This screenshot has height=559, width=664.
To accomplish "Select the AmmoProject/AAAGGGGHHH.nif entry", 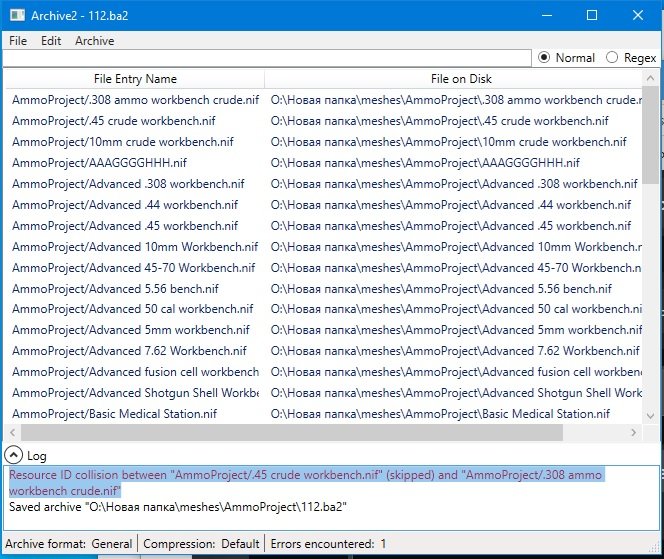I will click(99, 163).
